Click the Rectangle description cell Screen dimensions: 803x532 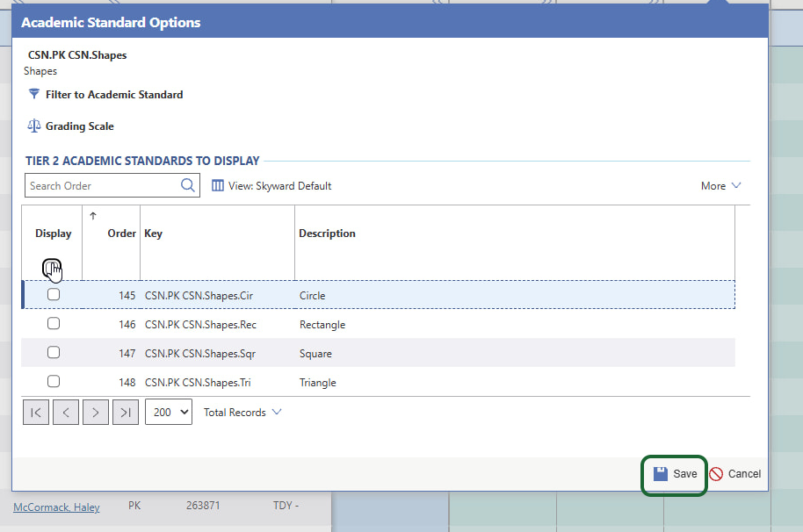tap(322, 325)
